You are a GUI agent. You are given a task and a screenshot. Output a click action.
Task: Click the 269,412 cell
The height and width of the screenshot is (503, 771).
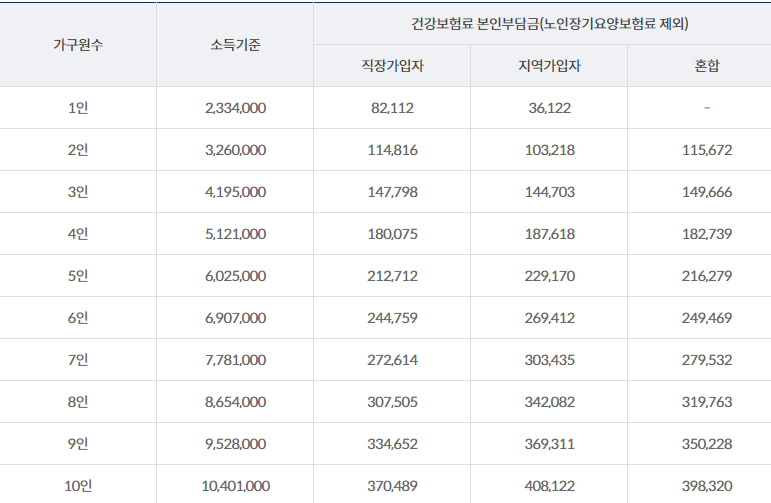click(550, 318)
